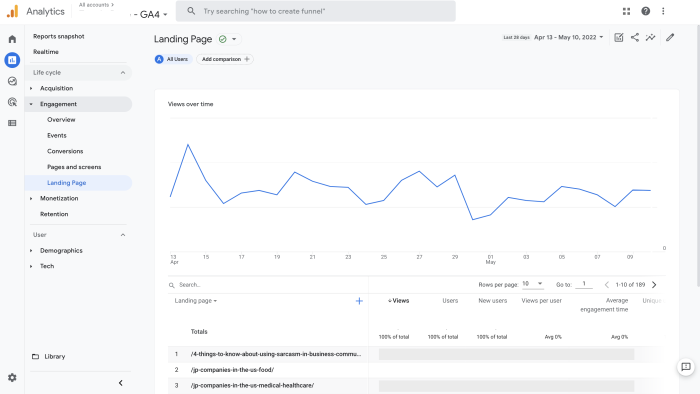Click the Share this report icon
Image resolution: width=700 pixels, height=394 pixels.
(634, 37)
